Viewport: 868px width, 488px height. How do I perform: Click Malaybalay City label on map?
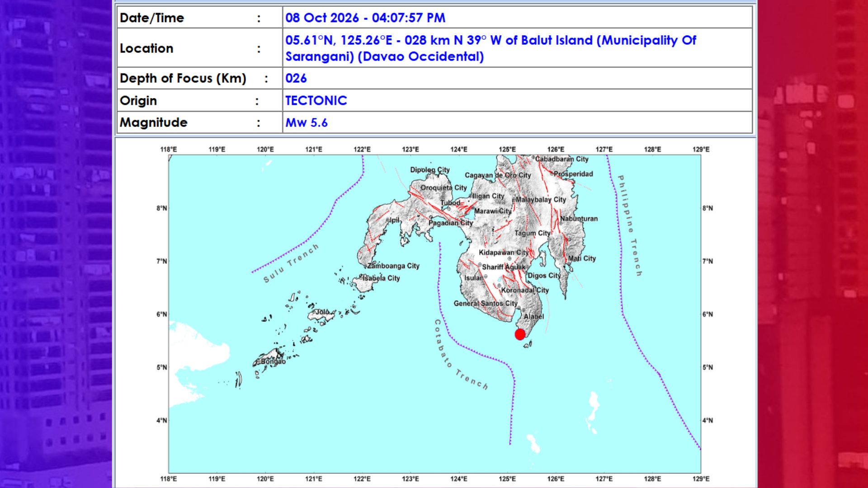point(541,200)
